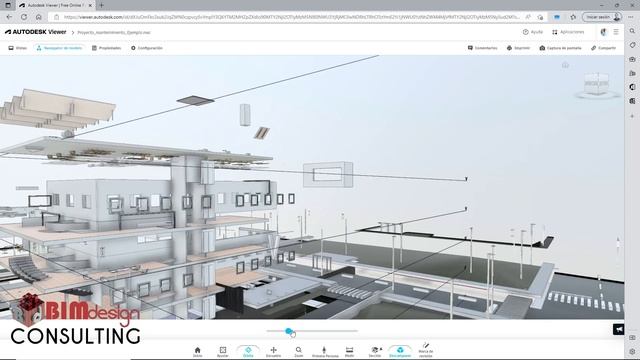Click the Inicio home tool in bottom toolbar

tap(198, 352)
